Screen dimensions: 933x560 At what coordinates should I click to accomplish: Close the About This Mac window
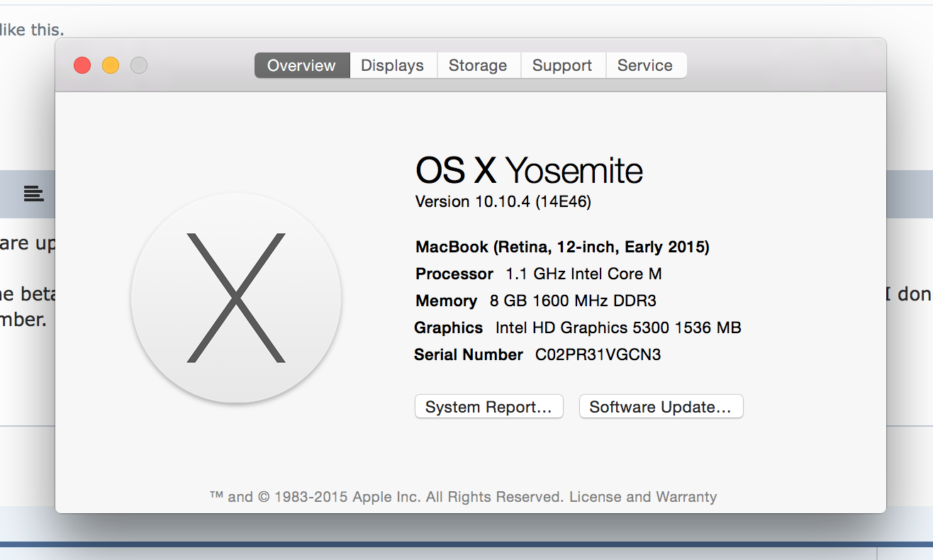tap(82, 65)
